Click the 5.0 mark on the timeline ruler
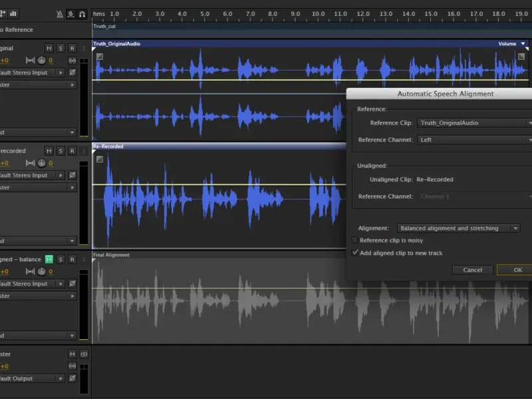The height and width of the screenshot is (399, 532). (x=203, y=14)
